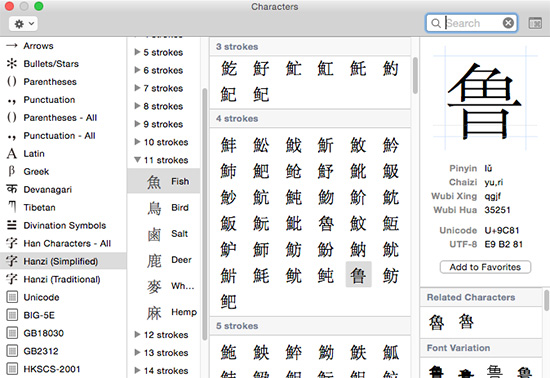The image size is (550, 378).
Task: Select the Bullets/Stars category
Action: 63,64
